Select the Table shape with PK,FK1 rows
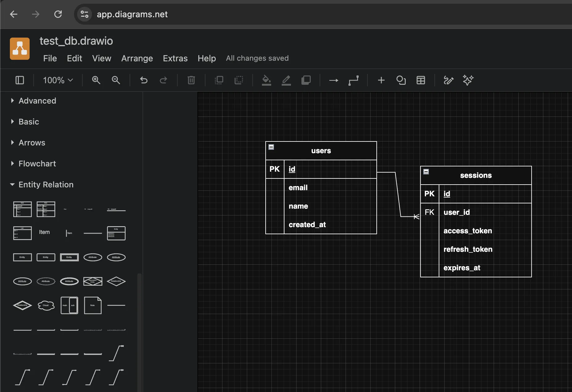Viewport: 572px width, 392px height. [46, 209]
